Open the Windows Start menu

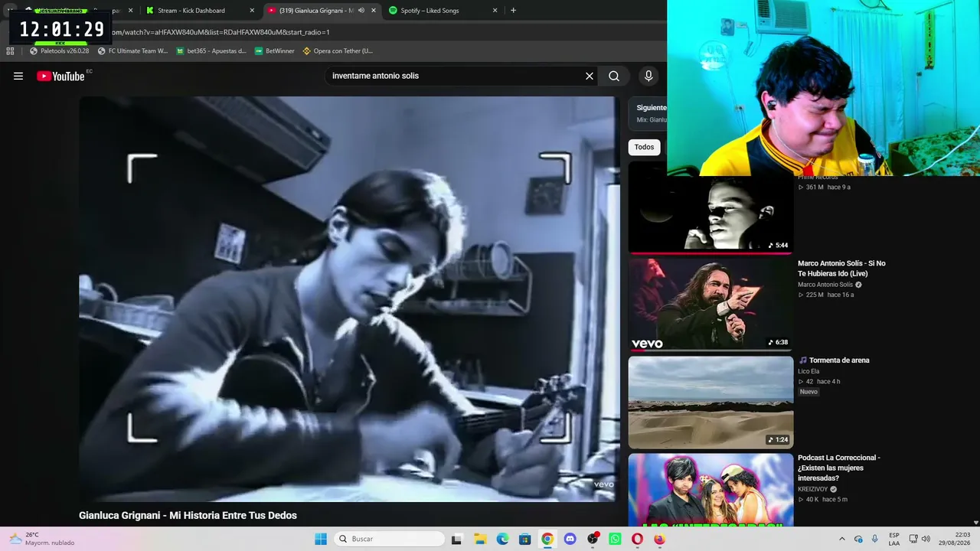pyautogui.click(x=321, y=539)
